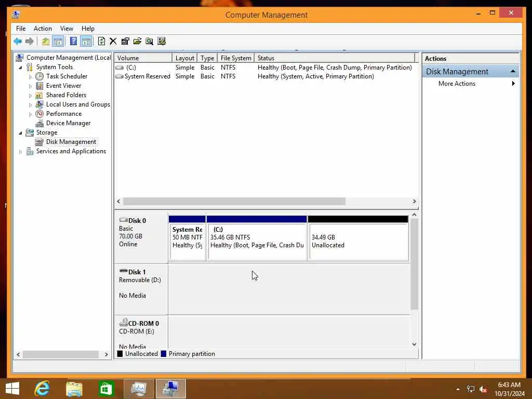Open the Help toolbar icon
Viewport: 532px width, 399px height.
pyautogui.click(x=73, y=42)
